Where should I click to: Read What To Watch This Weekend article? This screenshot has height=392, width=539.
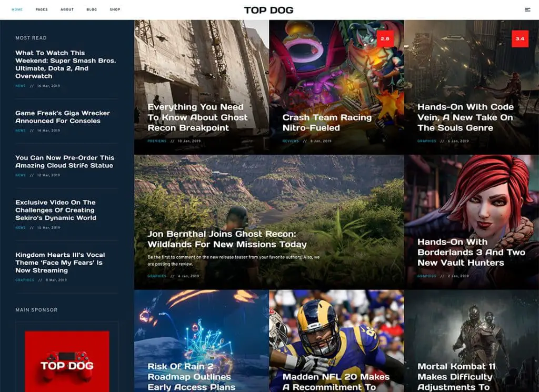pos(65,64)
